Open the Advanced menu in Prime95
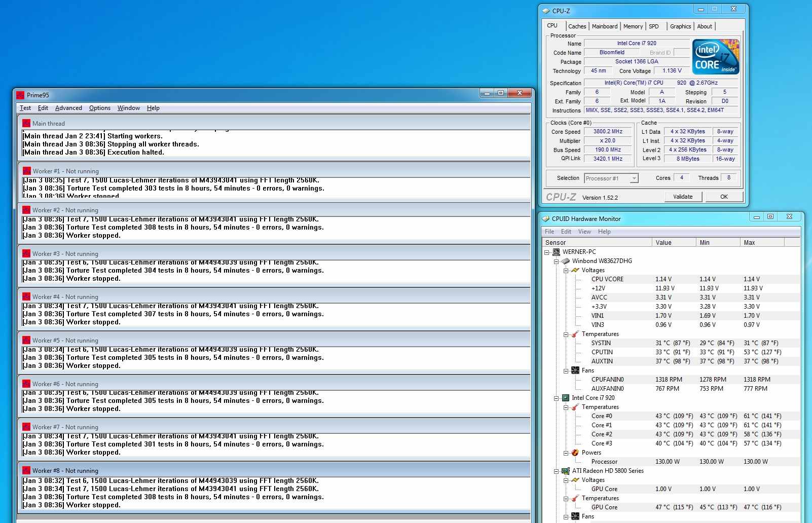 [68, 108]
